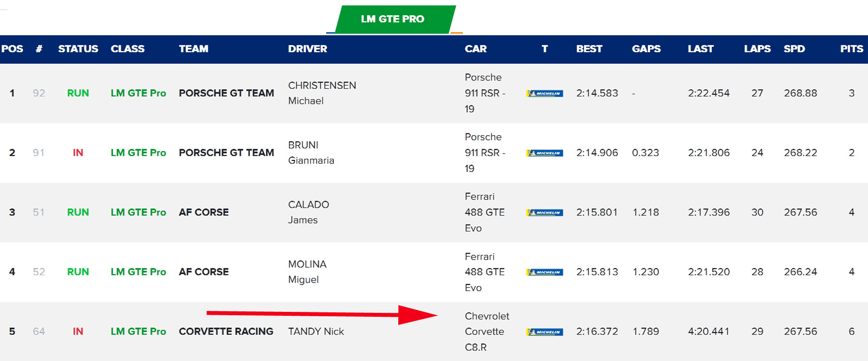Click the Michelin logo in Calado's row
Image resolution: width=868 pixels, height=361 pixels.
[545, 213]
